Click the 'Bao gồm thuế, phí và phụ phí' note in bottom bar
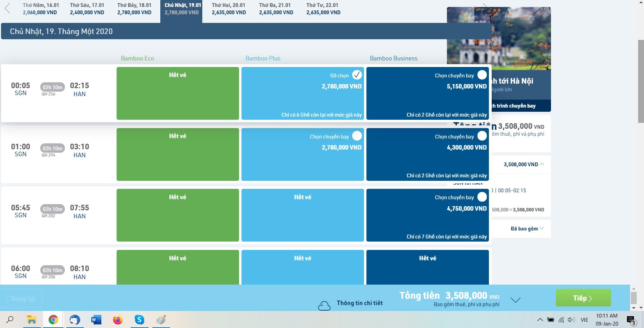Image resolution: width=644 pixels, height=328 pixels. 467,304
